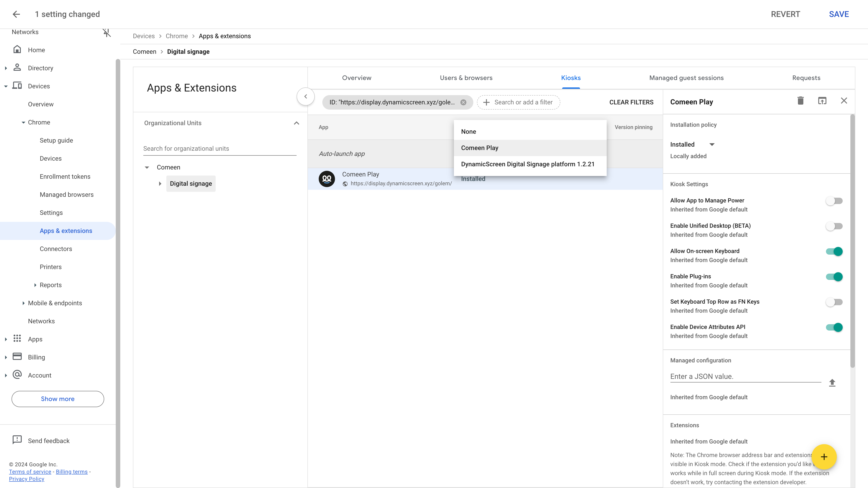This screenshot has width=868, height=488.
Task: Collapse the Devices sidebar section
Action: [x=6, y=87]
